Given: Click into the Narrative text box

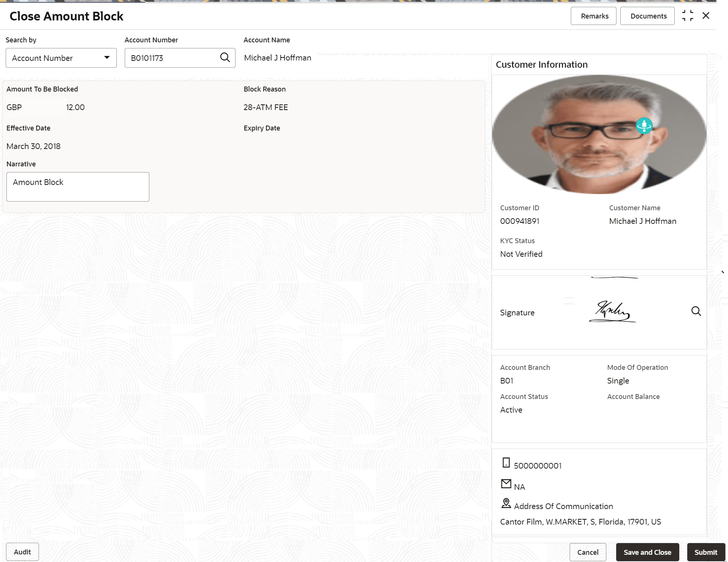Looking at the screenshot, I should [x=78, y=187].
